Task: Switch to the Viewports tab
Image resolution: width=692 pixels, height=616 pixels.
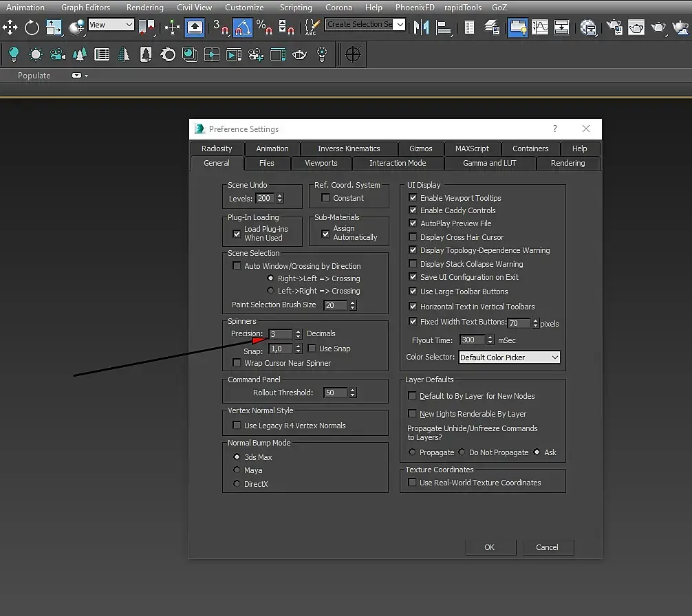Action: pyautogui.click(x=321, y=163)
